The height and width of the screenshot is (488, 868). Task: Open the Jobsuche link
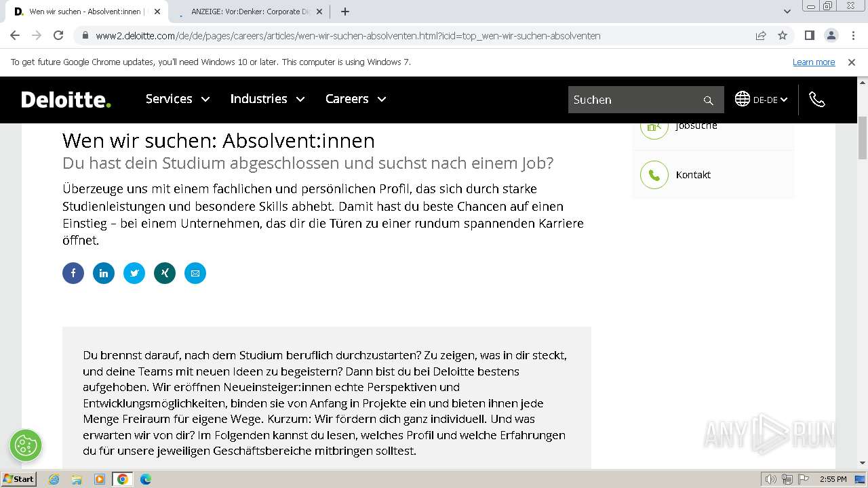[x=696, y=126]
